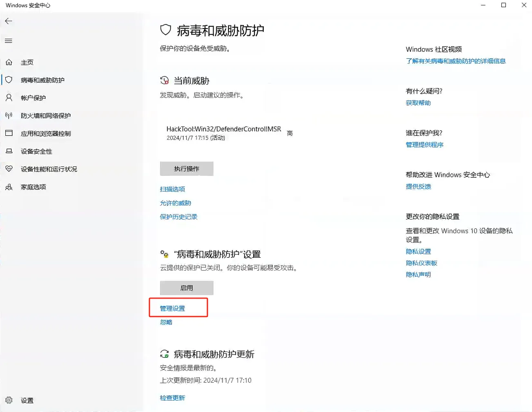Screen dimensions: 532x412
Task: Click the antenna icon for 防火墙和网络保护
Action: point(9,115)
